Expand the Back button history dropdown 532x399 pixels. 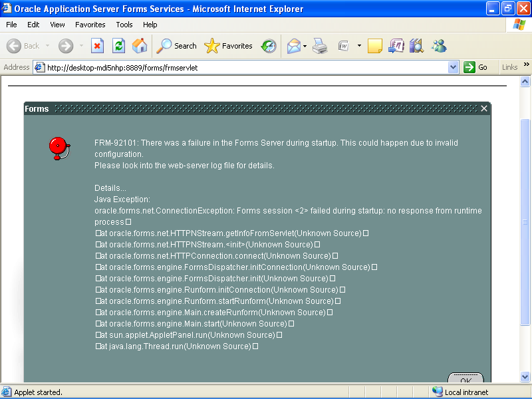47,46
